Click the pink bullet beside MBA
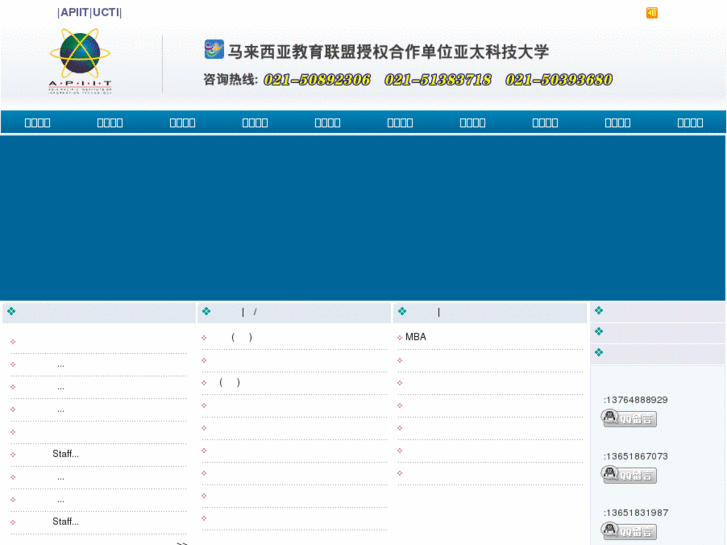This screenshot has width=727, height=545. [400, 338]
